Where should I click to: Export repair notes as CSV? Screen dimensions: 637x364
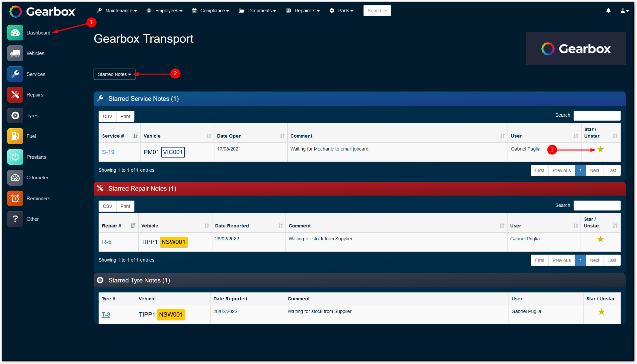click(108, 206)
